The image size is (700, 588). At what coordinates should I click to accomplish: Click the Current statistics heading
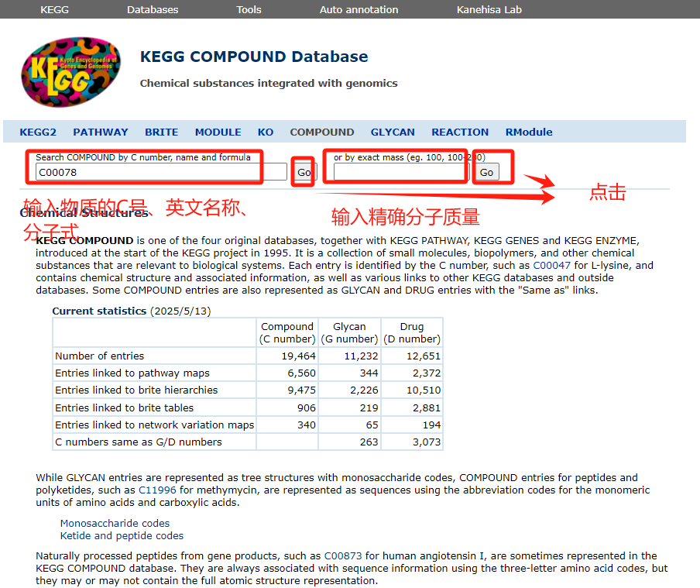pyautogui.click(x=99, y=311)
